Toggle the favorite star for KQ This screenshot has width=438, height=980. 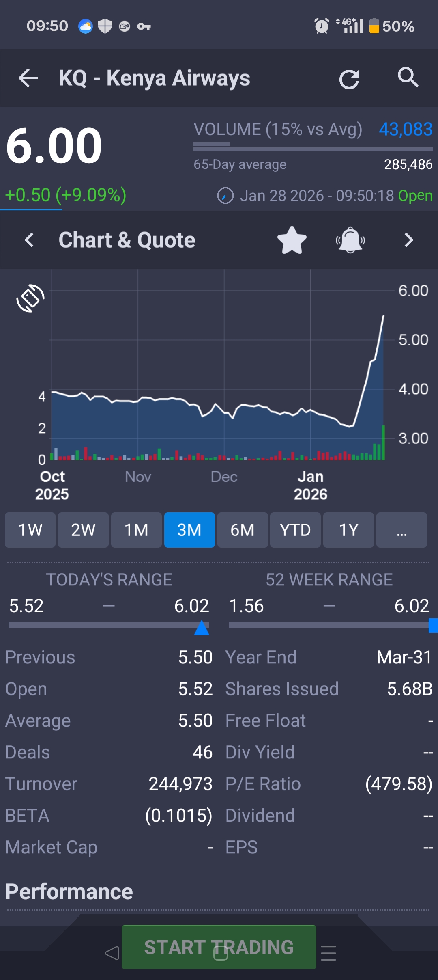click(292, 240)
